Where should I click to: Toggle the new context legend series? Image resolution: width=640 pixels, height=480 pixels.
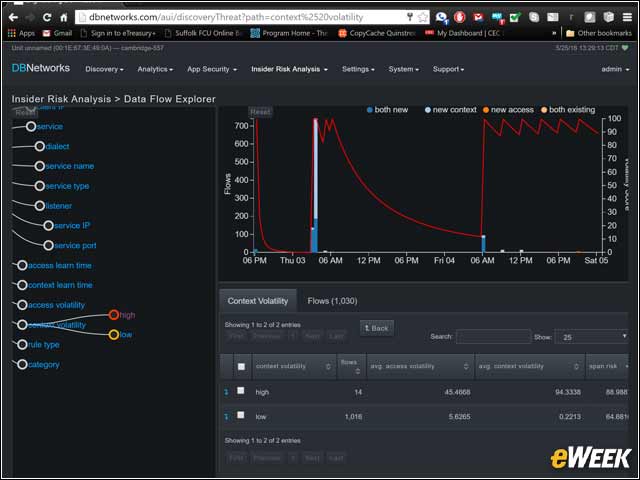coord(451,110)
